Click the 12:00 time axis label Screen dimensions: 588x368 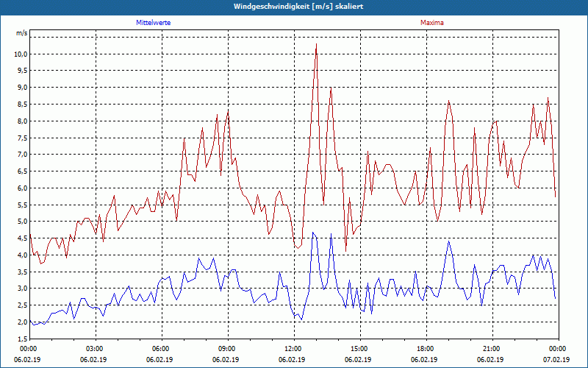click(294, 349)
